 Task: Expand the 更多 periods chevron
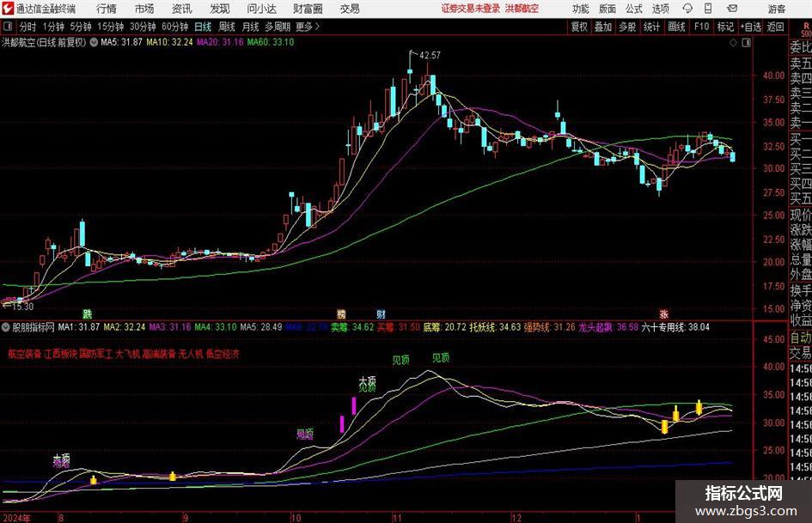[x=308, y=27]
